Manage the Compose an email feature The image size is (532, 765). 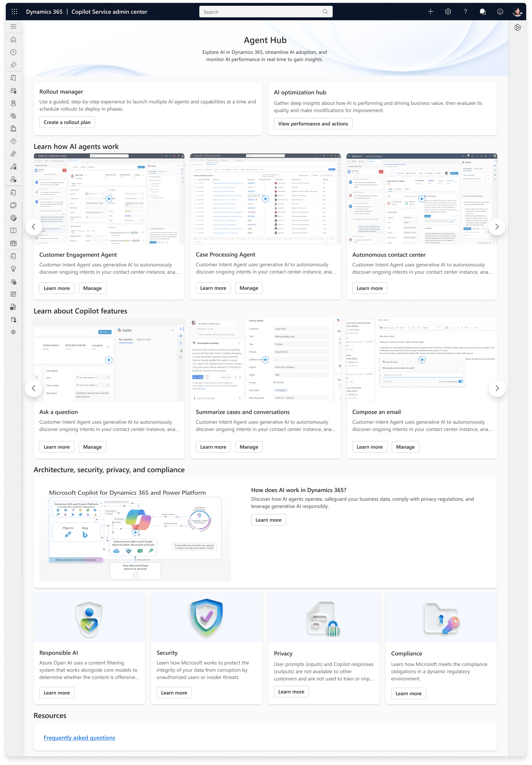406,447
